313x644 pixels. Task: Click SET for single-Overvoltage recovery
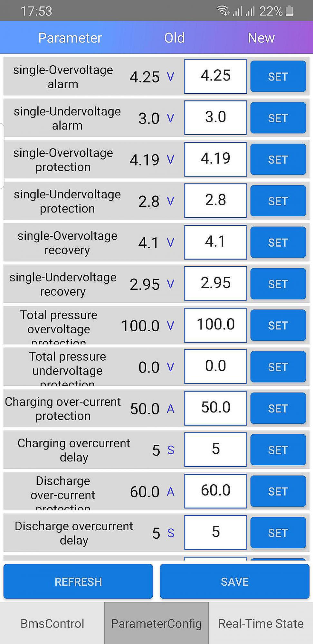[x=278, y=242]
